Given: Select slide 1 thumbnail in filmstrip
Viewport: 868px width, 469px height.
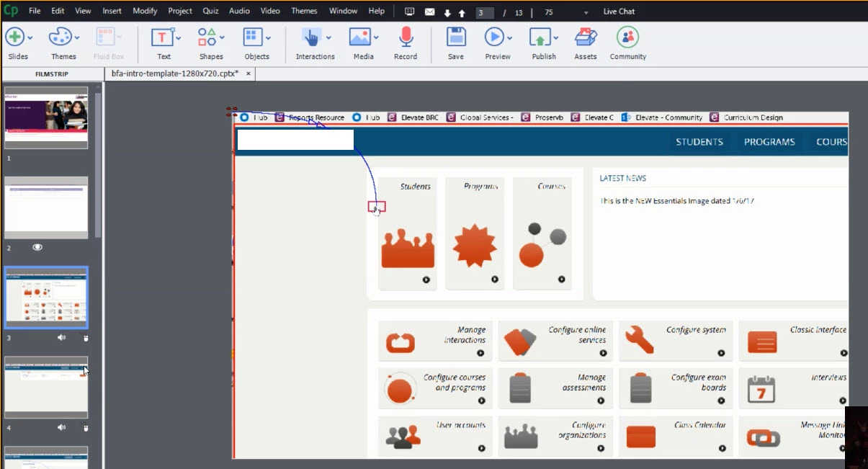Looking at the screenshot, I should [46, 118].
